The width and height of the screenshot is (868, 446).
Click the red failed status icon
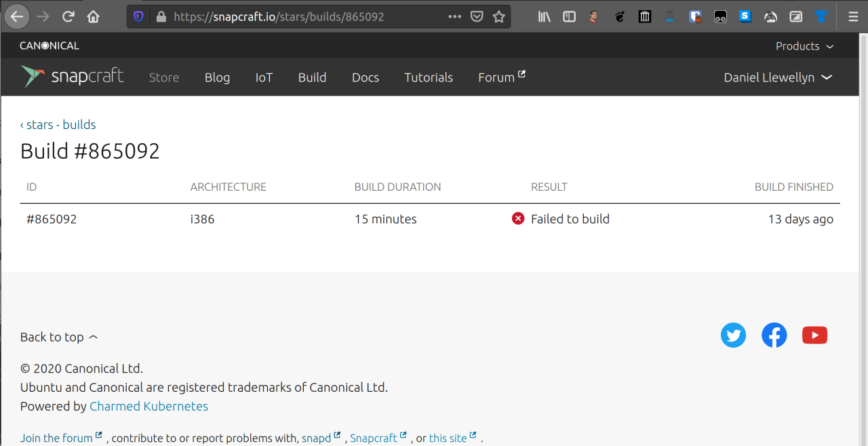[518, 219]
